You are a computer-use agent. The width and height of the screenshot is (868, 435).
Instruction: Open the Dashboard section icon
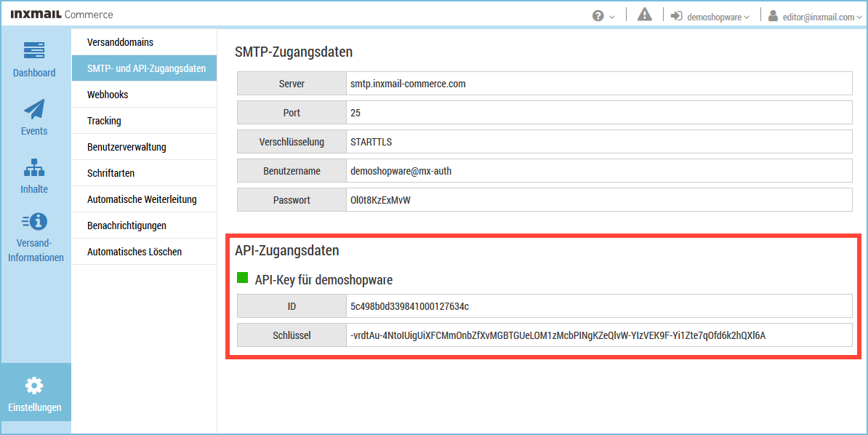(x=34, y=50)
